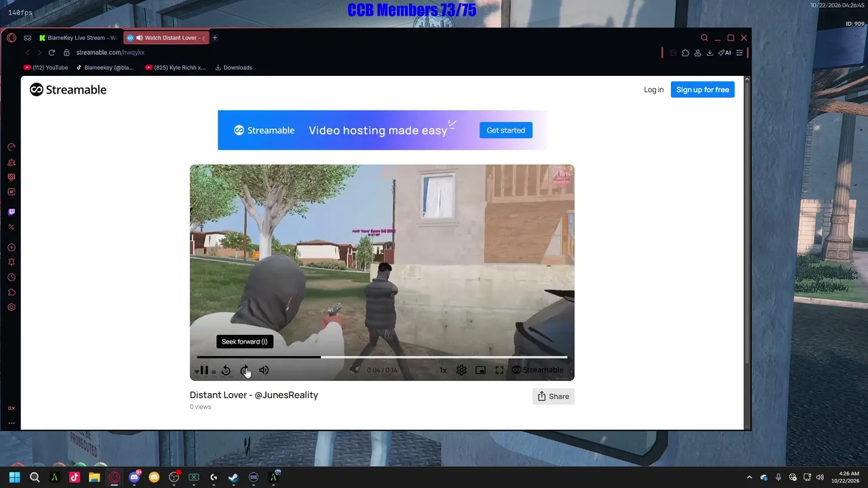Open Twitch in the Opera sidebar

click(12, 212)
